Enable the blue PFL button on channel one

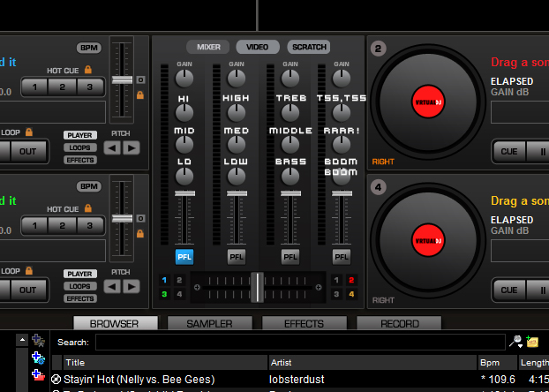coord(184,257)
